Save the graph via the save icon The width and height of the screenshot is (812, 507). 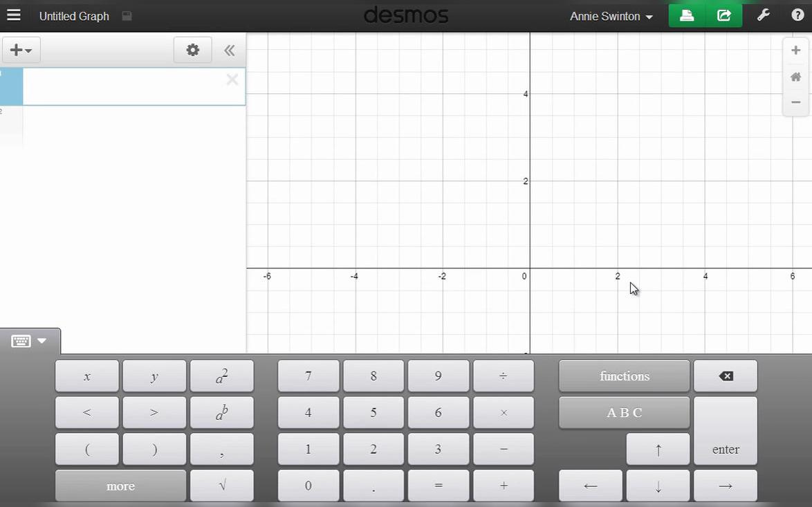pos(127,15)
